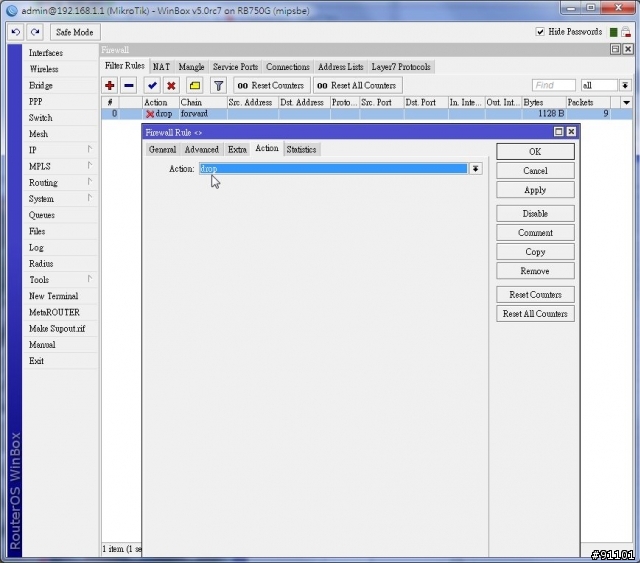640x563 pixels.
Task: Open the Service Ports tab
Action: point(235,67)
